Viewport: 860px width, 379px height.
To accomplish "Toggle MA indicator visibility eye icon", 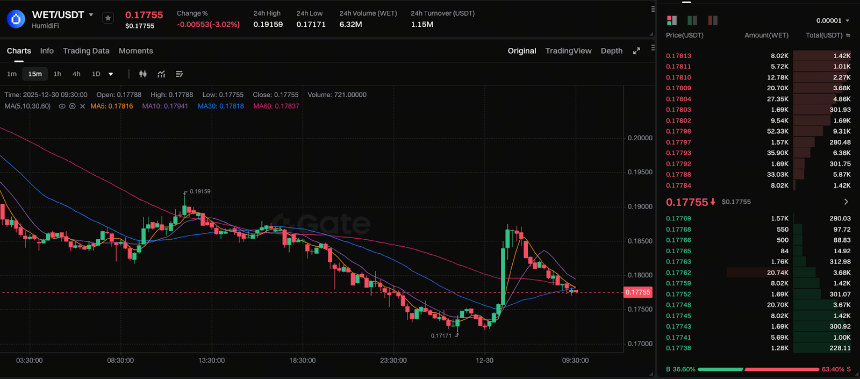I will click(x=62, y=106).
